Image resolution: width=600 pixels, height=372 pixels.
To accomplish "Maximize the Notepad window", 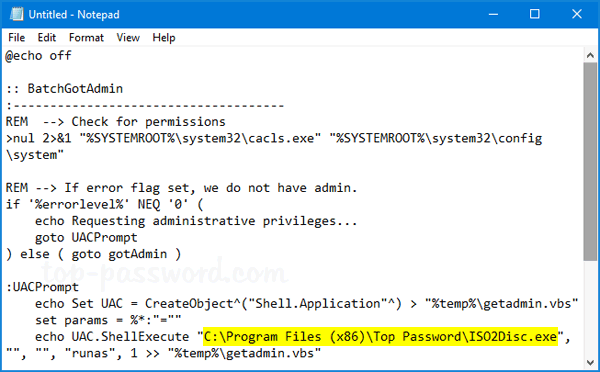I will (x=535, y=14).
